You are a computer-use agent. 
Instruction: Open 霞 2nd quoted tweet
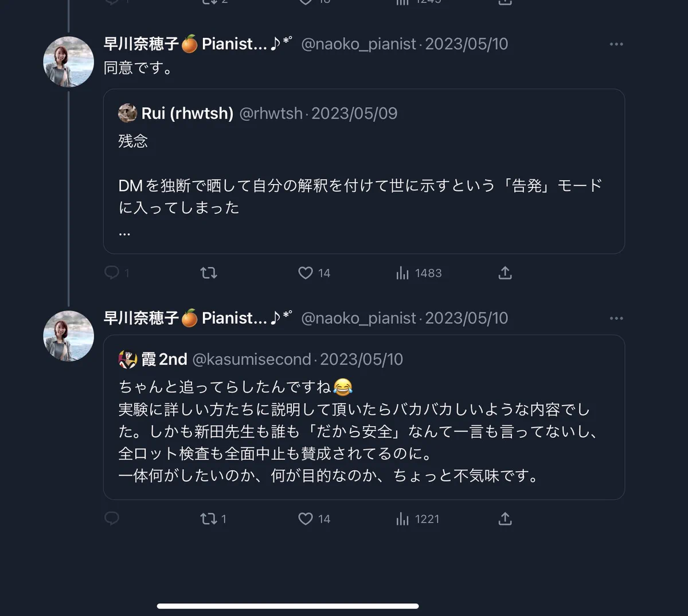point(364,417)
